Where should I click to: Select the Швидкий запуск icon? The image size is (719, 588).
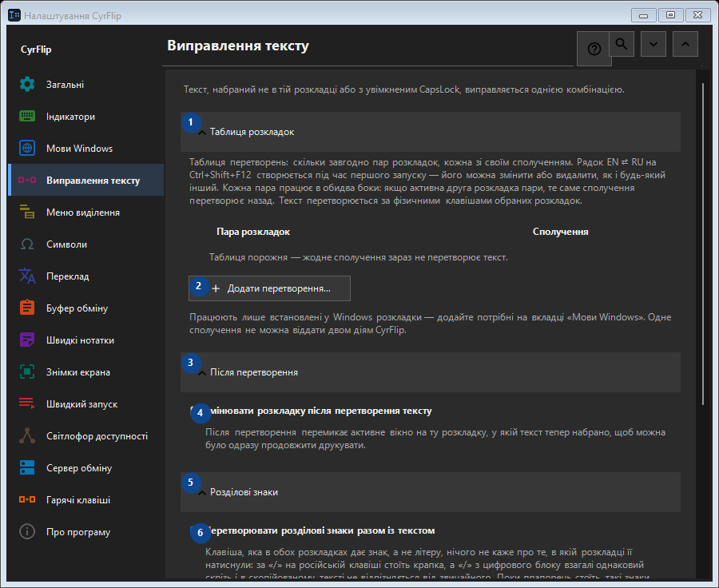click(27, 403)
